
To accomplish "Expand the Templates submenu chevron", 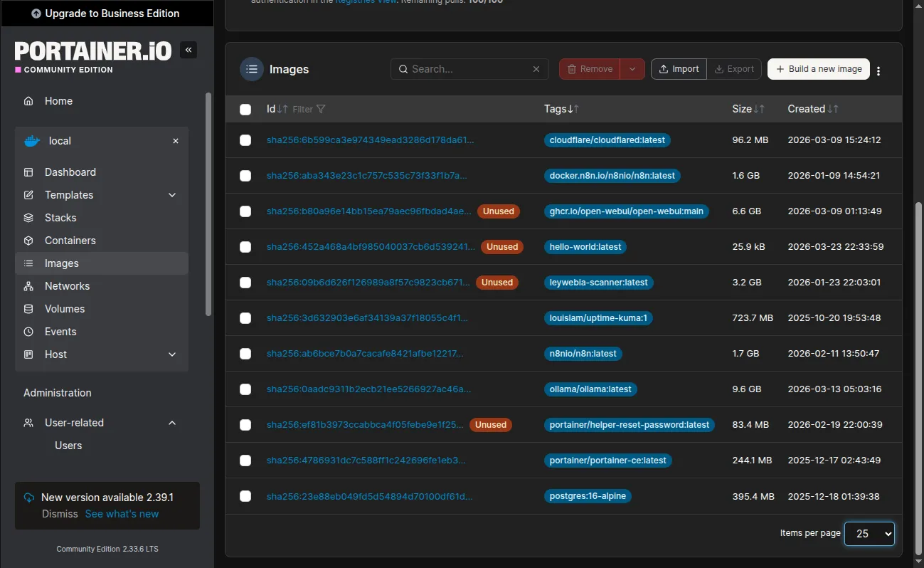I will (172, 195).
